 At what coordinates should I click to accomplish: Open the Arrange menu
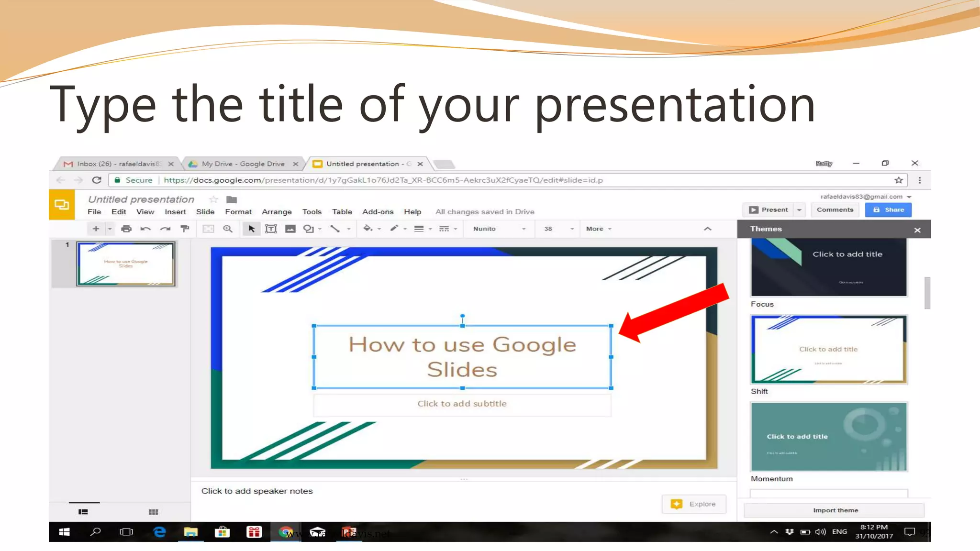277,212
